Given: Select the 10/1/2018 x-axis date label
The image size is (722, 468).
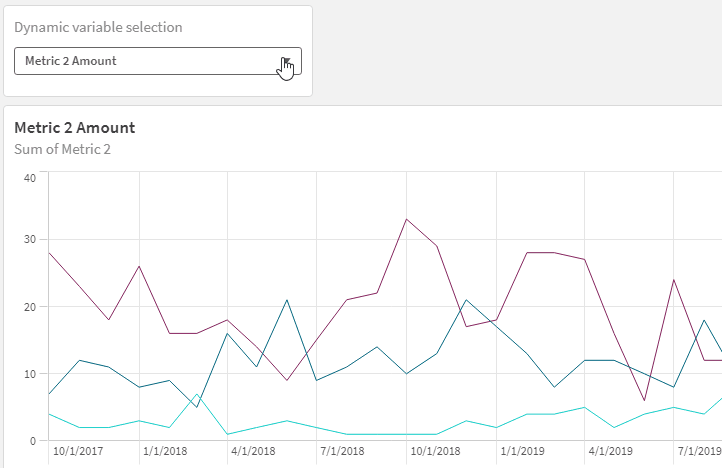Looking at the screenshot, I should [x=432, y=452].
